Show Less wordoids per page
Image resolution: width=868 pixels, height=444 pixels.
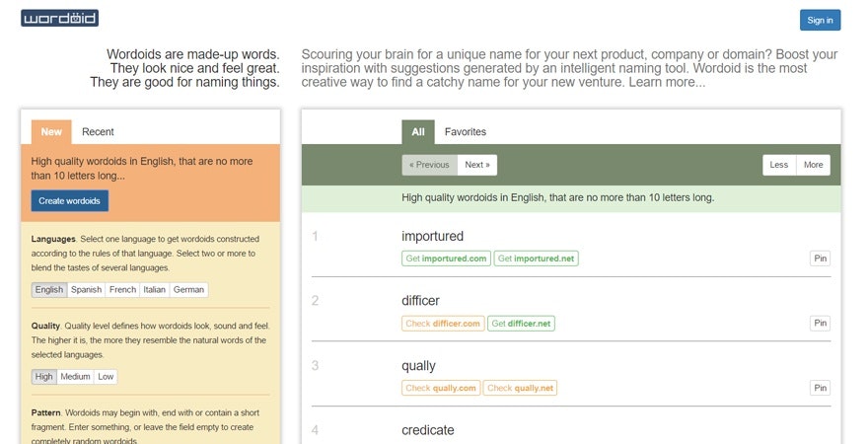click(779, 165)
